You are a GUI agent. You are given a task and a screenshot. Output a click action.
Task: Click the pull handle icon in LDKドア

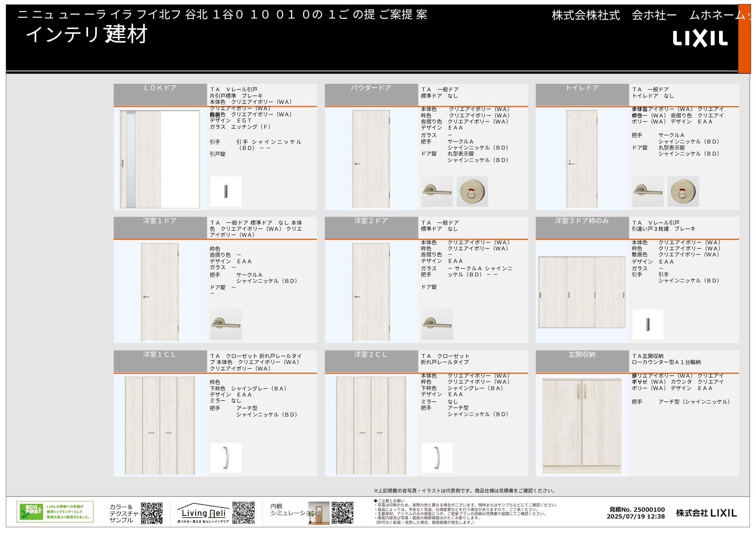pos(226,191)
